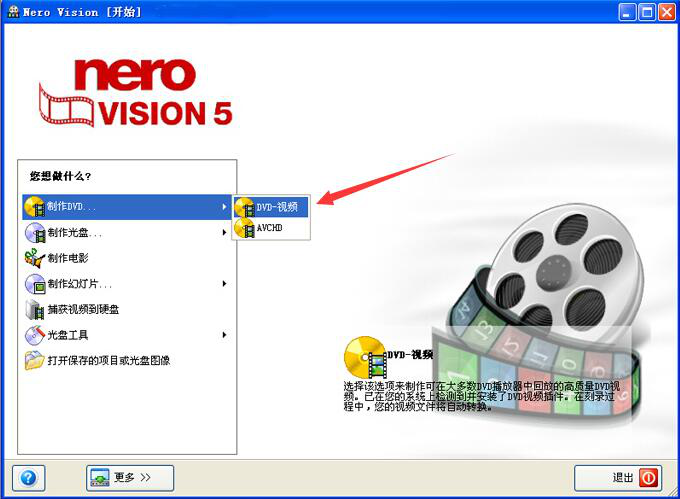Select the AVCHD submenu entry
The height and width of the screenshot is (499, 680).
(x=271, y=228)
